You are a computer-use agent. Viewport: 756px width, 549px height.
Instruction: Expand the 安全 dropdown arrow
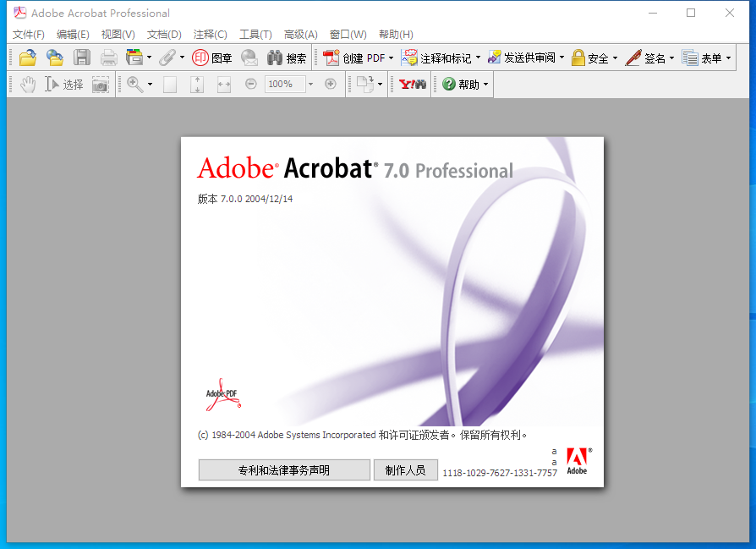pos(616,58)
